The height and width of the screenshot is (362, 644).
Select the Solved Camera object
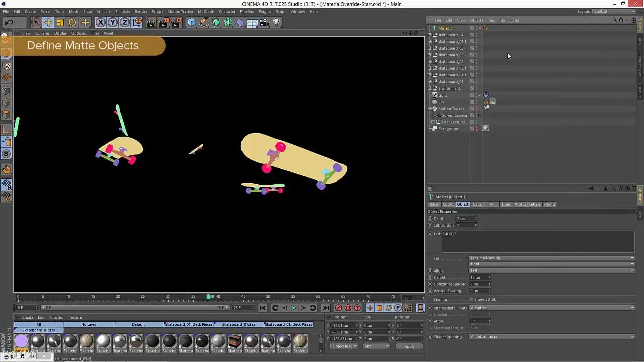coord(454,115)
